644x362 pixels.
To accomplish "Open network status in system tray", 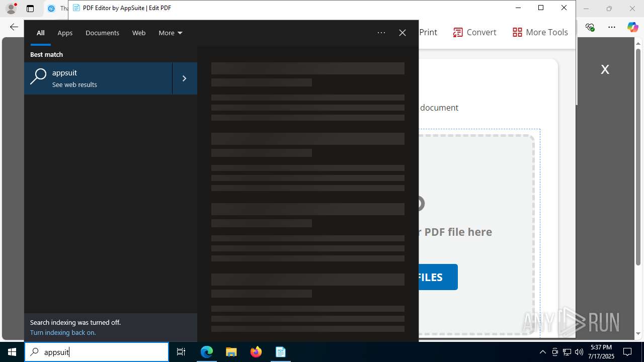I will (x=567, y=352).
